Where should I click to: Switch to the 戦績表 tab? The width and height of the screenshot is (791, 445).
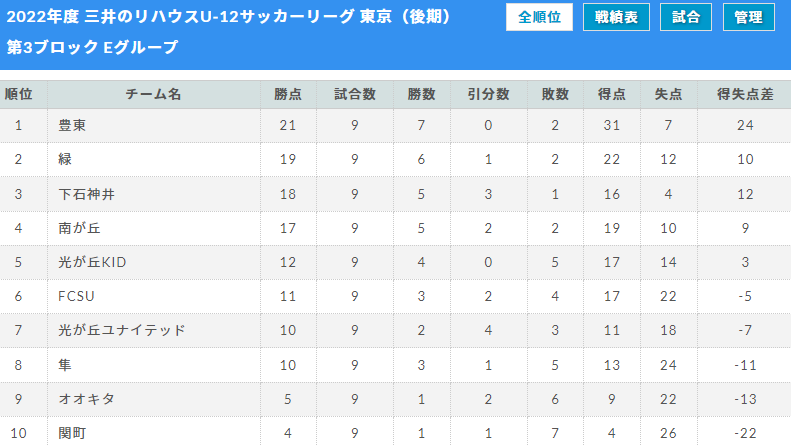click(x=616, y=17)
